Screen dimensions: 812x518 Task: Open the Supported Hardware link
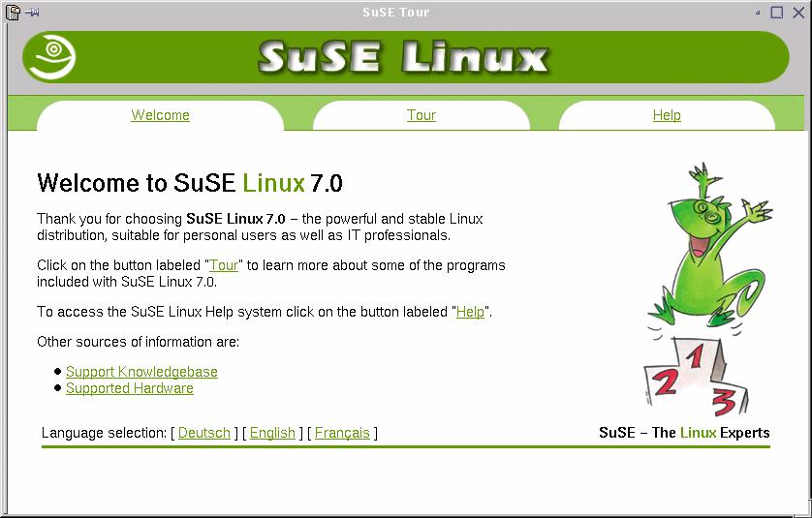click(130, 388)
